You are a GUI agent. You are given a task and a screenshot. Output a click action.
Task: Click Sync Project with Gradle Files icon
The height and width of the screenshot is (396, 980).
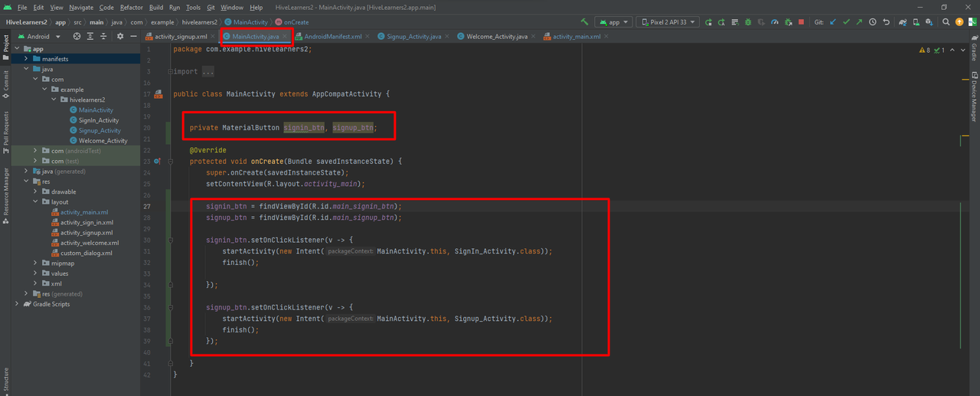(x=903, y=22)
